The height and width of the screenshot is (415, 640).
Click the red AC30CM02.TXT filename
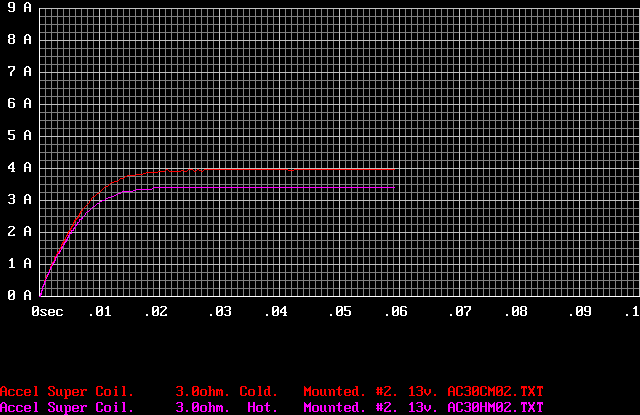point(496,392)
